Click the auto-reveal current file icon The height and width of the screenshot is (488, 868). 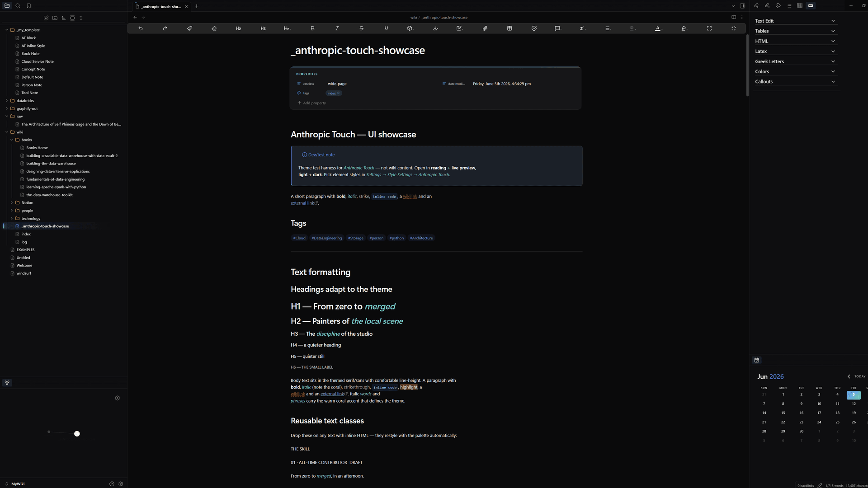point(72,18)
